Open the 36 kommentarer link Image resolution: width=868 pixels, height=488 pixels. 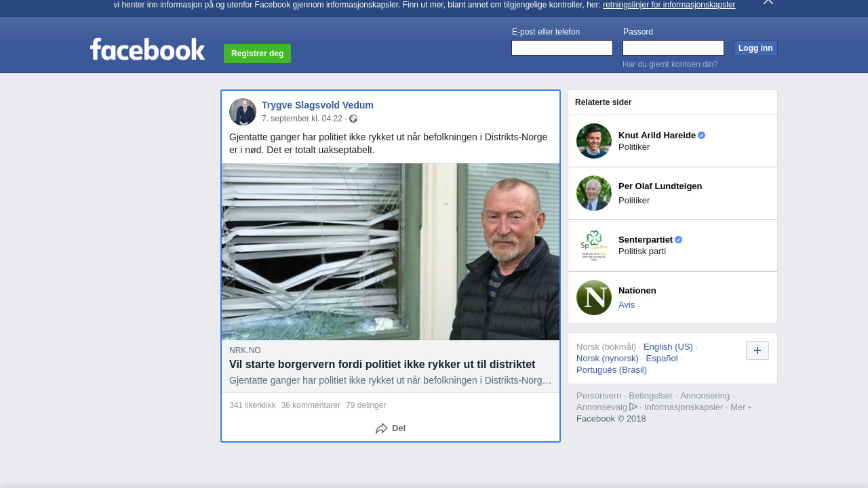[311, 405]
